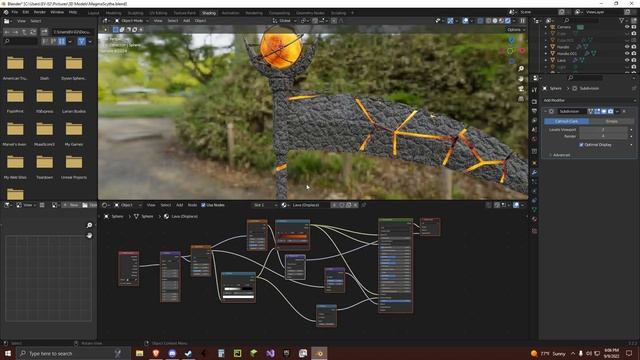The height and width of the screenshot is (360, 640).
Task: Toggle viewport overlays icon
Action: (x=465, y=21)
